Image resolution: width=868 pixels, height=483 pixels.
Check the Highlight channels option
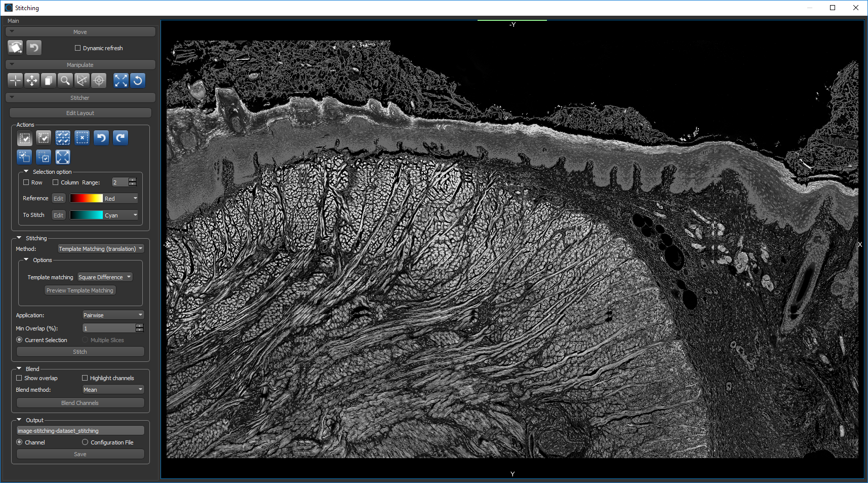tap(85, 378)
